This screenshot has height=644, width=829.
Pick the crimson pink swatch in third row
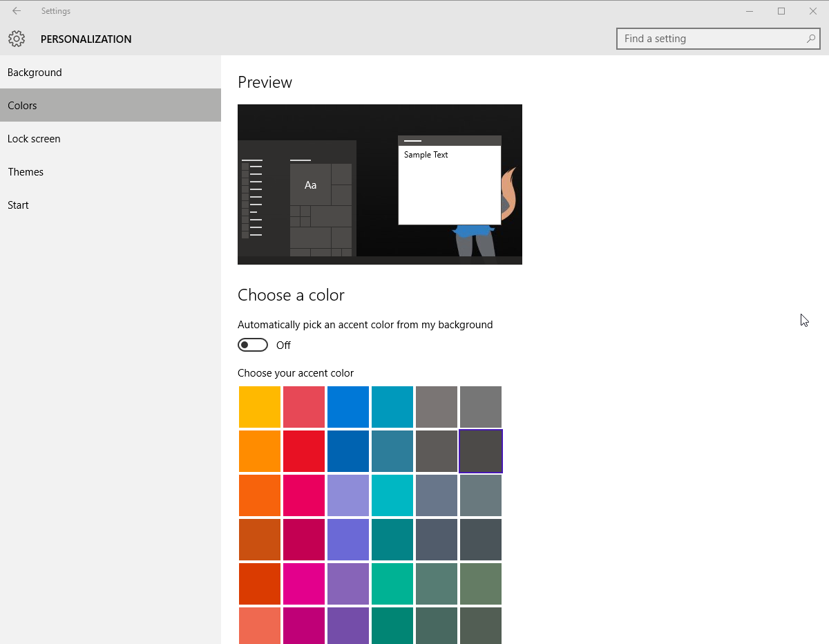click(304, 495)
